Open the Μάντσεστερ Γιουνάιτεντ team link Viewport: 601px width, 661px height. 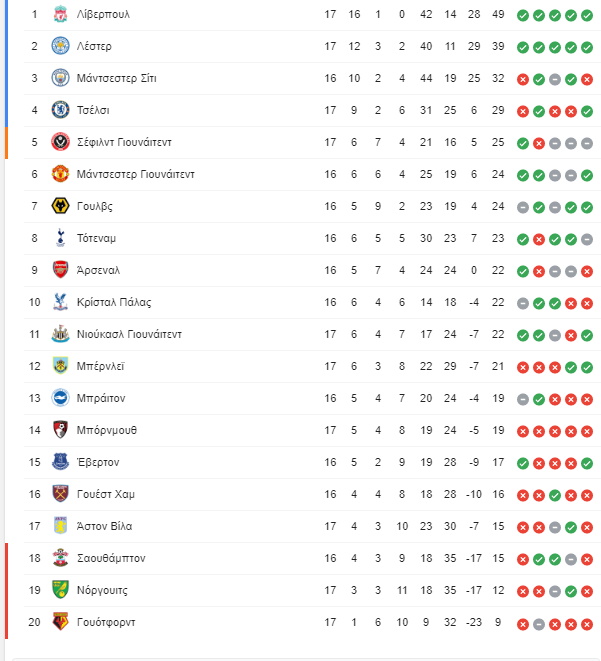point(135,174)
